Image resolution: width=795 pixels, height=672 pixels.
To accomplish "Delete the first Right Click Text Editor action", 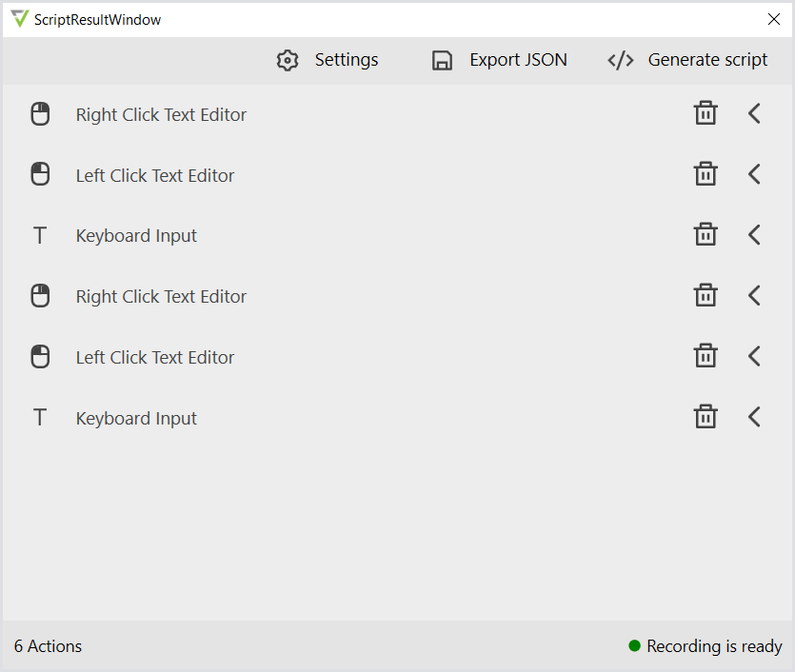I will tap(705, 114).
